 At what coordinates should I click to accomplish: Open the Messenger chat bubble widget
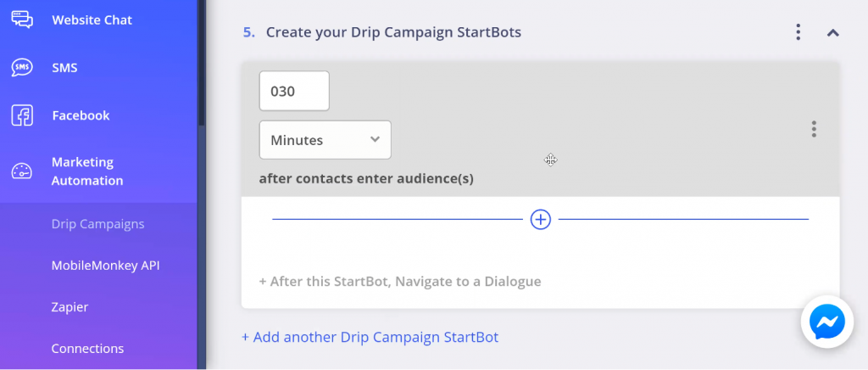tap(827, 322)
